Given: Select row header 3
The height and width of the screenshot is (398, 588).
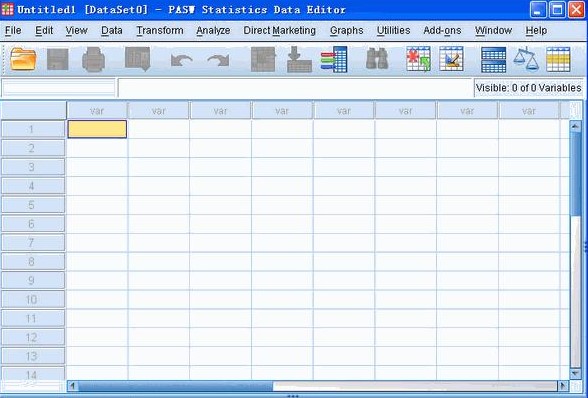Looking at the screenshot, I should 33,167.
